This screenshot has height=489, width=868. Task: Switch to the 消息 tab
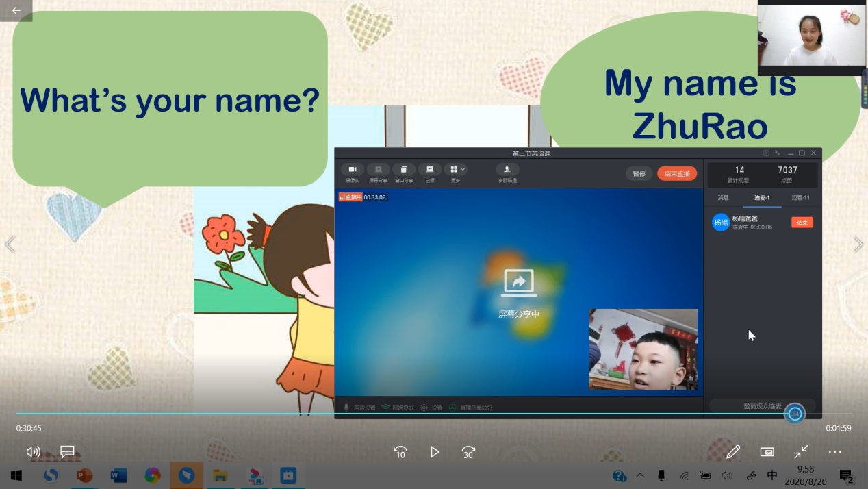click(723, 198)
